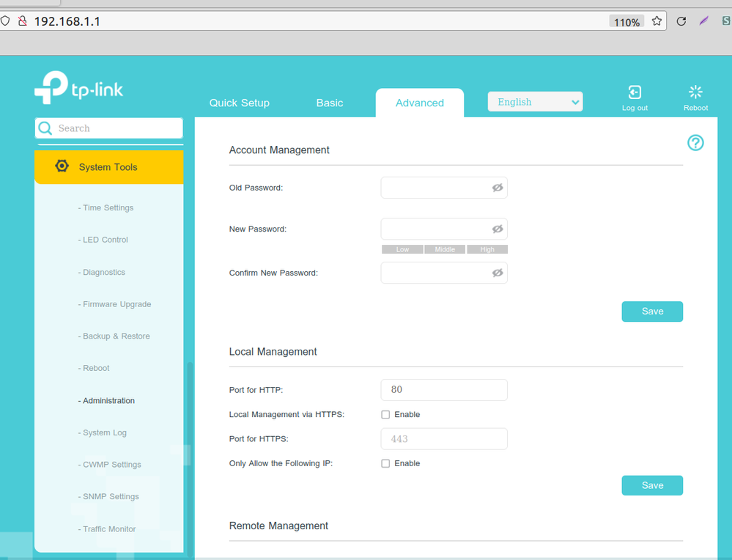Click the tp-link logo
This screenshot has height=560, width=732.
[79, 89]
